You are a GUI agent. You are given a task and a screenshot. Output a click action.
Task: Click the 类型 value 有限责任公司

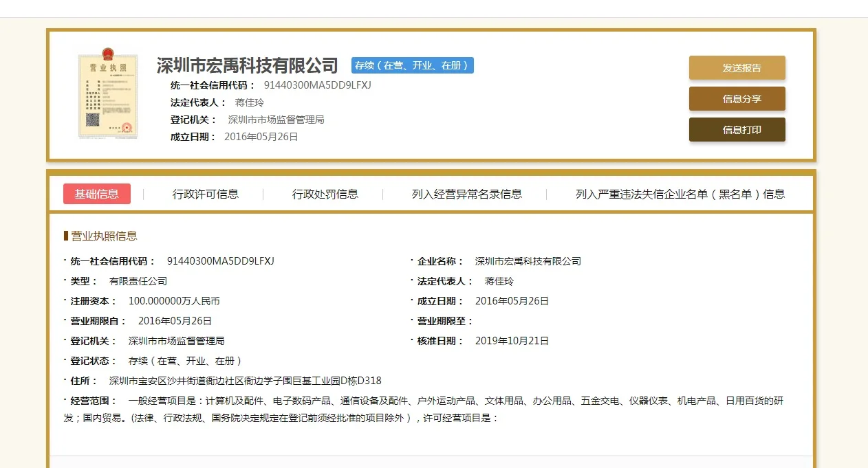138,281
